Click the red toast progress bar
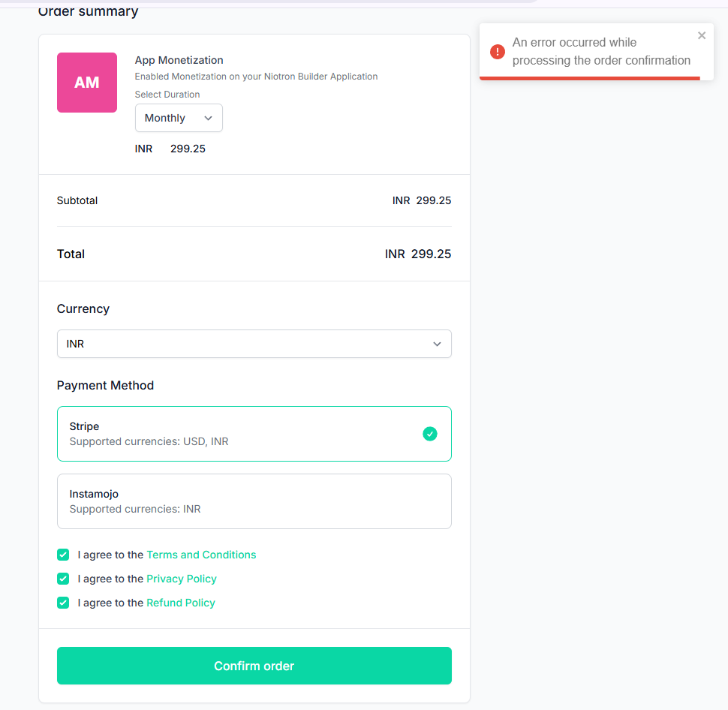This screenshot has width=728, height=710. pos(590,77)
